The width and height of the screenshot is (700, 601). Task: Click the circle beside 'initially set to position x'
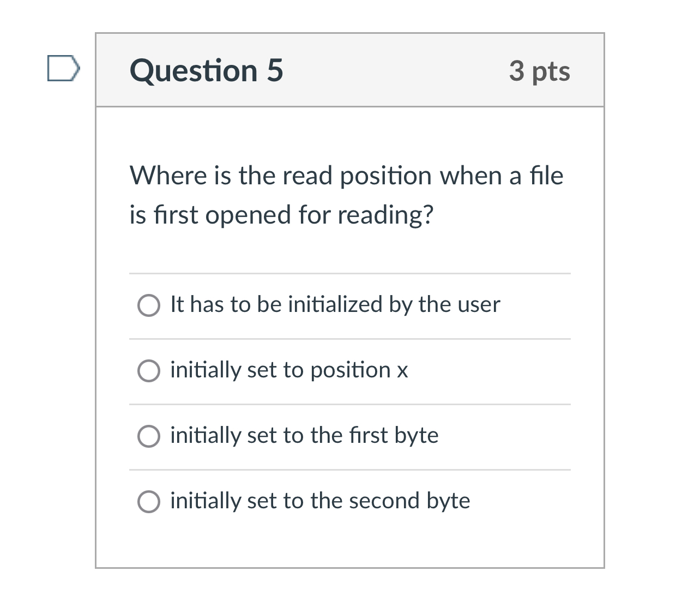pyautogui.click(x=148, y=371)
